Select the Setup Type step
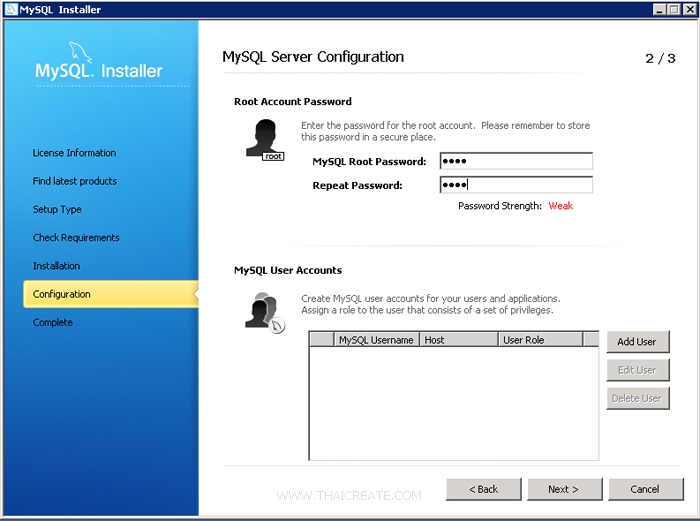 [x=57, y=210]
